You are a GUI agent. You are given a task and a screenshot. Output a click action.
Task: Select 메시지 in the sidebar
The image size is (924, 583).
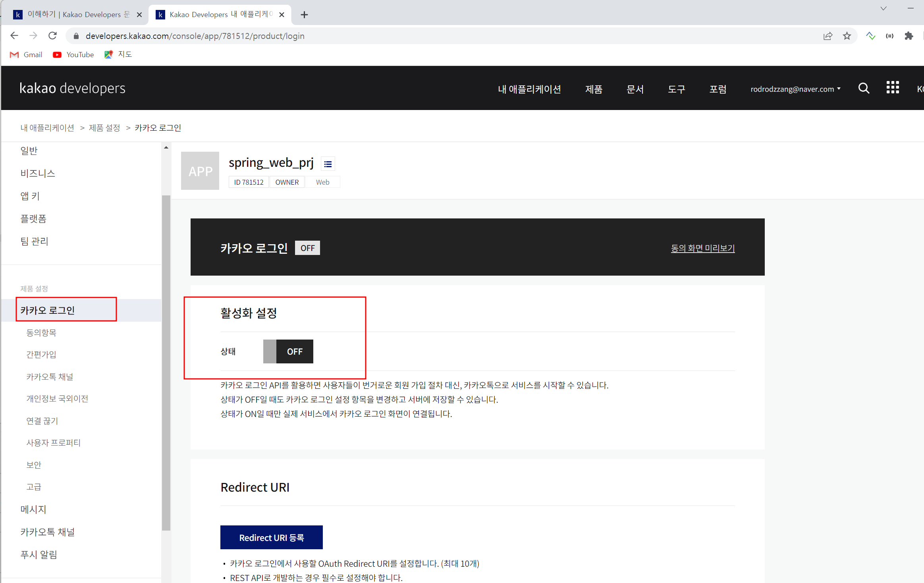(x=33, y=510)
